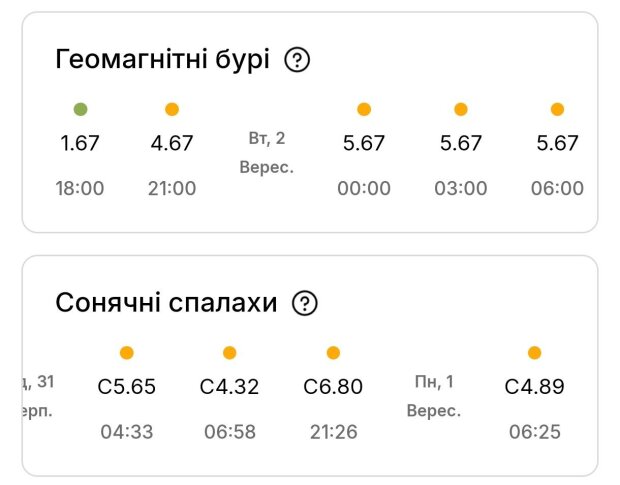Select the C4.89 flare at 06:25
This screenshot has width=620, height=485.
tap(534, 387)
